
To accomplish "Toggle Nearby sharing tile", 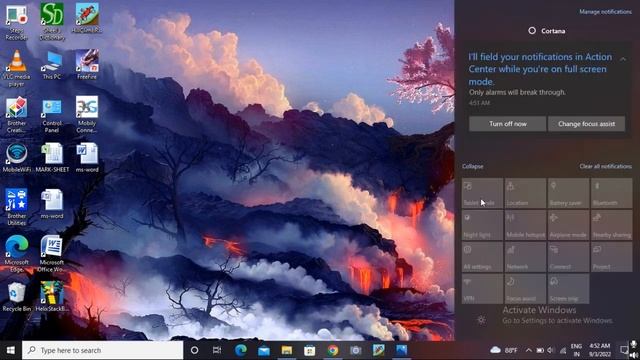I will pos(611,225).
